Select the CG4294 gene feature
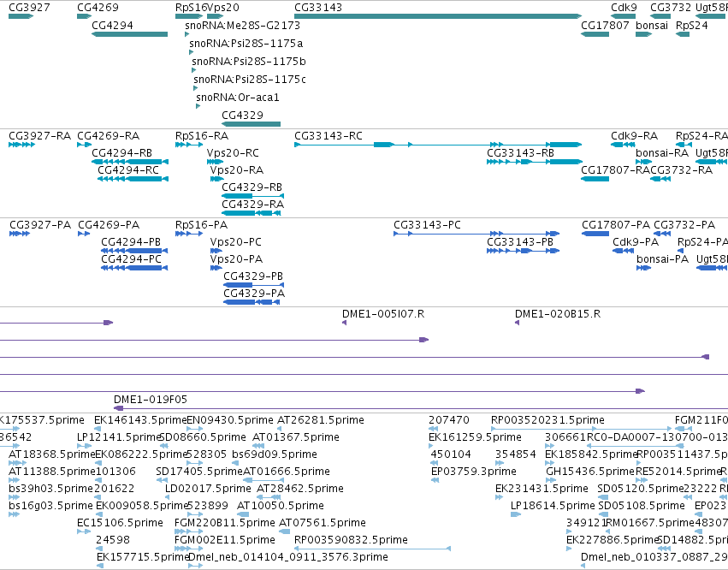This screenshot has height=570, width=728. pos(129,34)
